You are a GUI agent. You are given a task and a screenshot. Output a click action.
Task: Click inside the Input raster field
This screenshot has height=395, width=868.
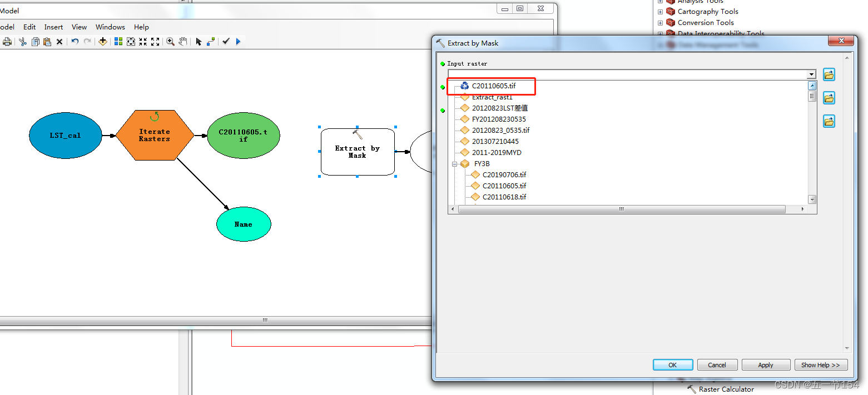coord(628,74)
